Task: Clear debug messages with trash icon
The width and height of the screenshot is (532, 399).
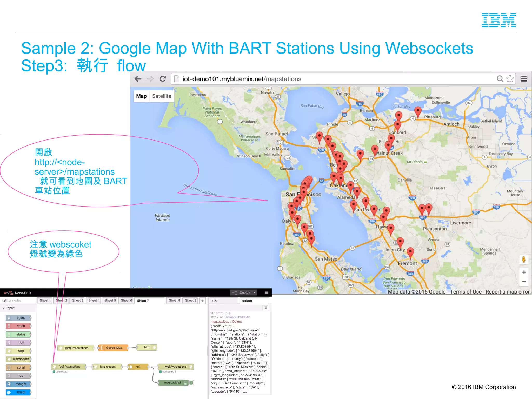Action: click(x=266, y=308)
